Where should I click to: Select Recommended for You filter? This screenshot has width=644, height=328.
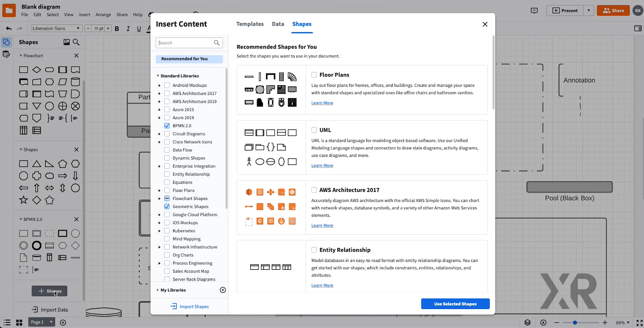(x=189, y=59)
